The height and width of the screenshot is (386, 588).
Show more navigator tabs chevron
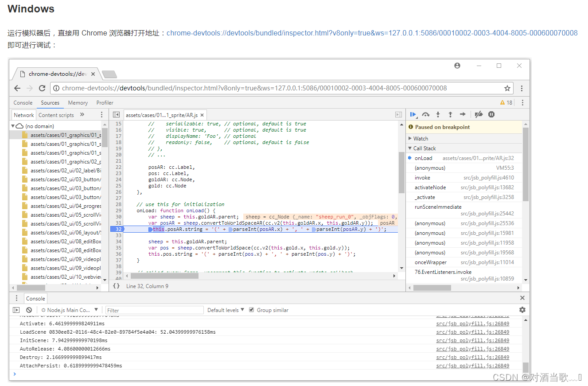[x=82, y=115]
